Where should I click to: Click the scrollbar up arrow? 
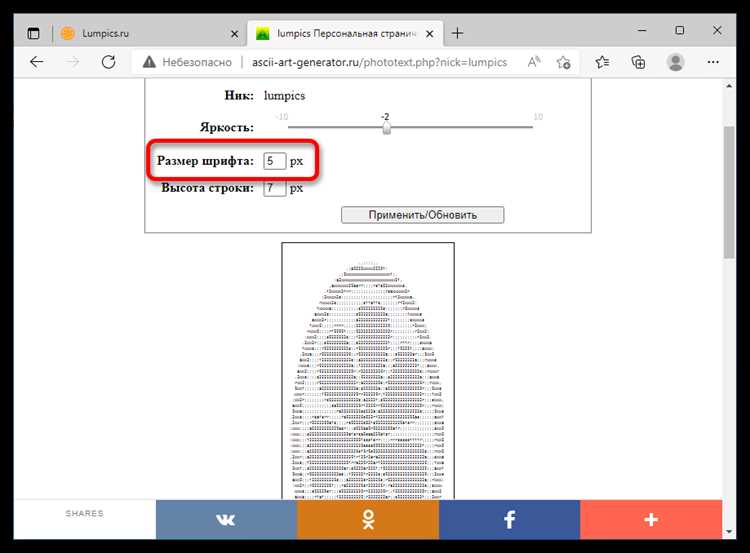[x=729, y=86]
